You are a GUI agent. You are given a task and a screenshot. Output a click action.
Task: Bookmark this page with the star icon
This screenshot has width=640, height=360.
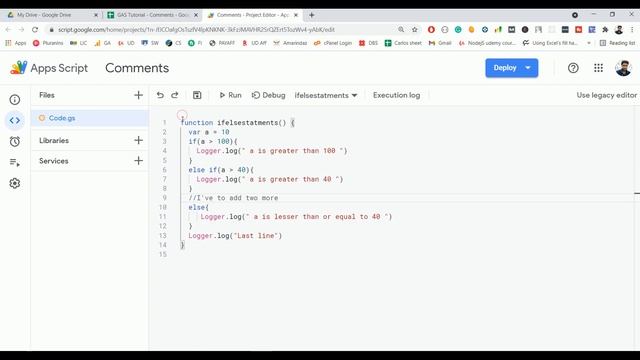tap(415, 29)
